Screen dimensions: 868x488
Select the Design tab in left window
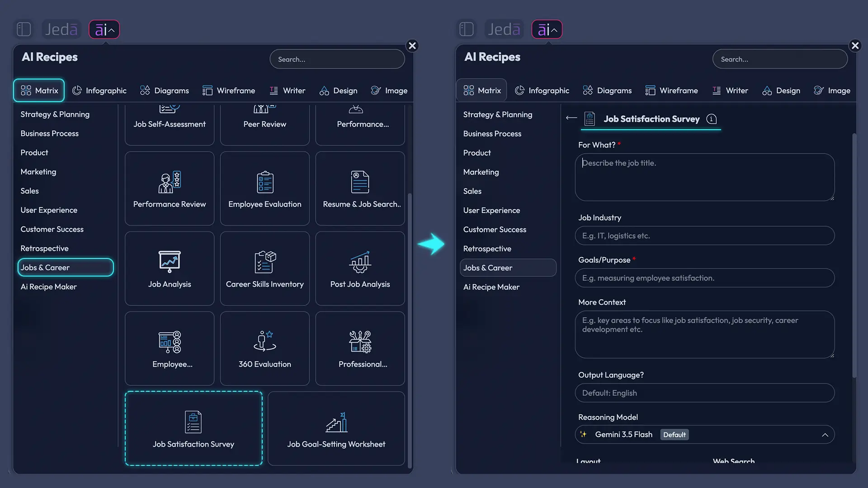pyautogui.click(x=339, y=91)
